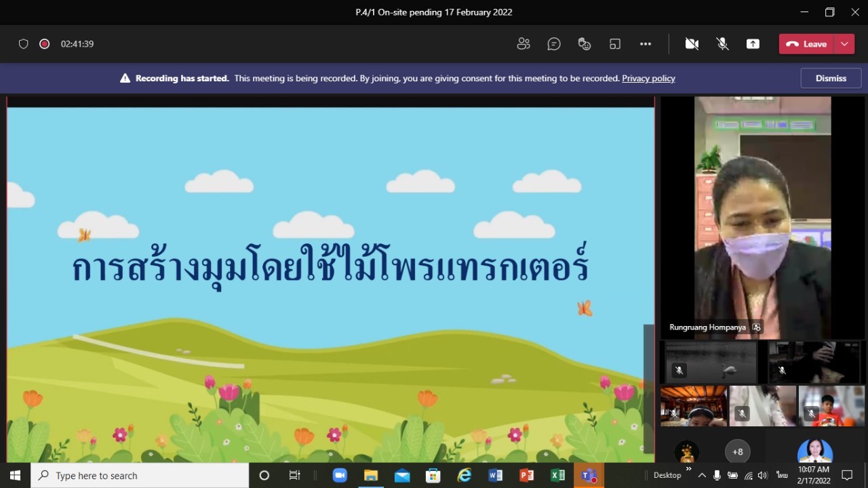Click the taskbar search box
Screen dimensions: 868x488
pos(140,475)
